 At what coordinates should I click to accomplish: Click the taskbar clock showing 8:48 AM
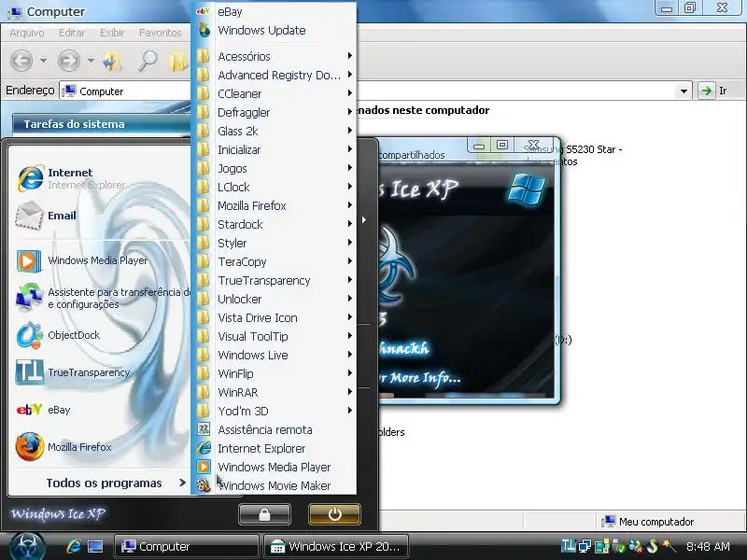point(708,546)
